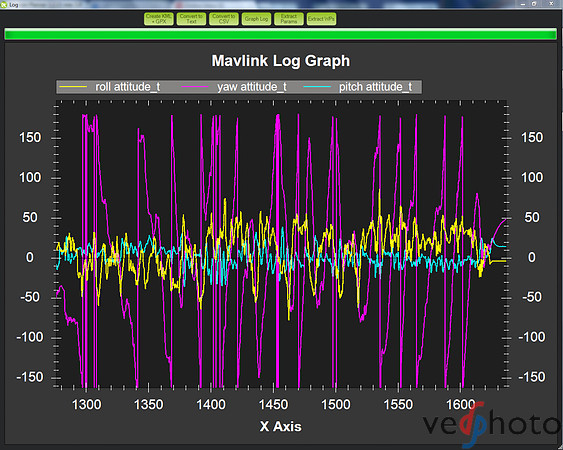Screen dimensions: 563x450
Task: Click the Create KML + GPX button
Action: pyautogui.click(x=159, y=19)
